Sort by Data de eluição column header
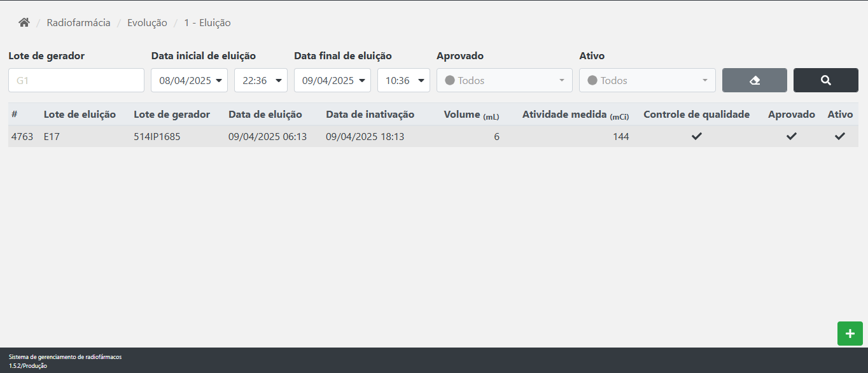 (x=265, y=115)
